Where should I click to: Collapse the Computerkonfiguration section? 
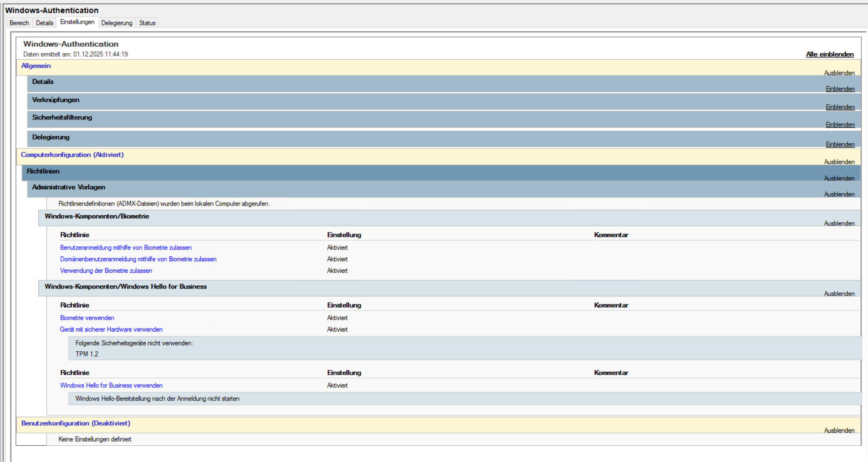tap(839, 162)
